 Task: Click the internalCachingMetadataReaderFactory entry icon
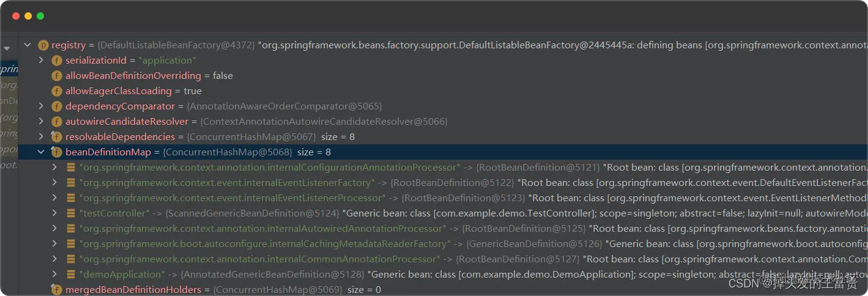coord(71,244)
